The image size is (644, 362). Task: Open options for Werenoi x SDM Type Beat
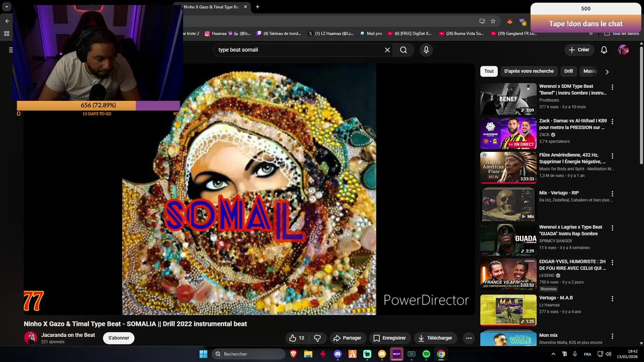click(612, 87)
